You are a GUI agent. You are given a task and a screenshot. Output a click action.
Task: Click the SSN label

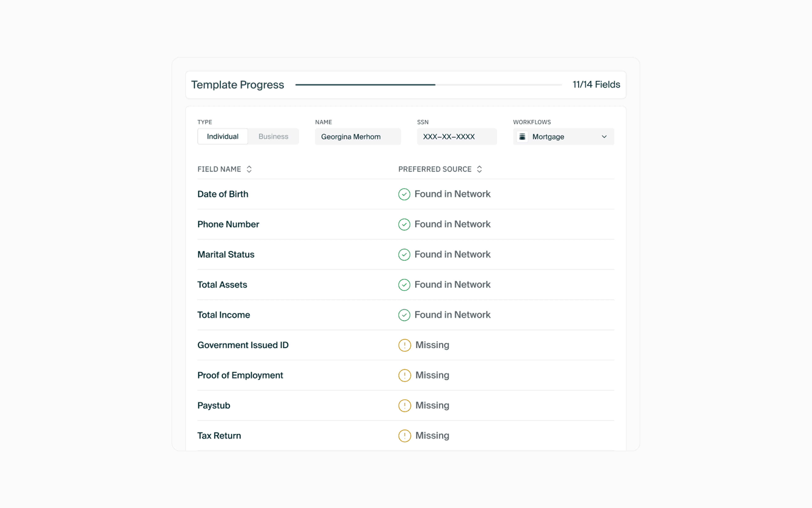pyautogui.click(x=423, y=122)
